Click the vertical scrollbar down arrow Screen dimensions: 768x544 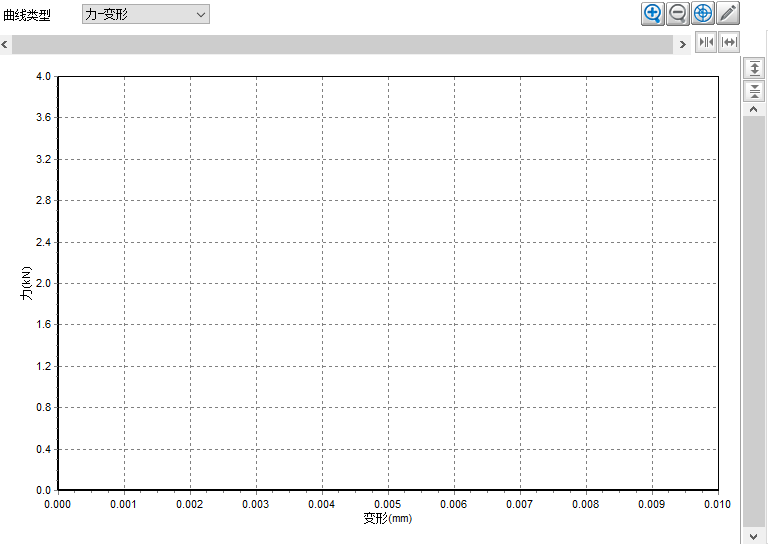point(753,536)
